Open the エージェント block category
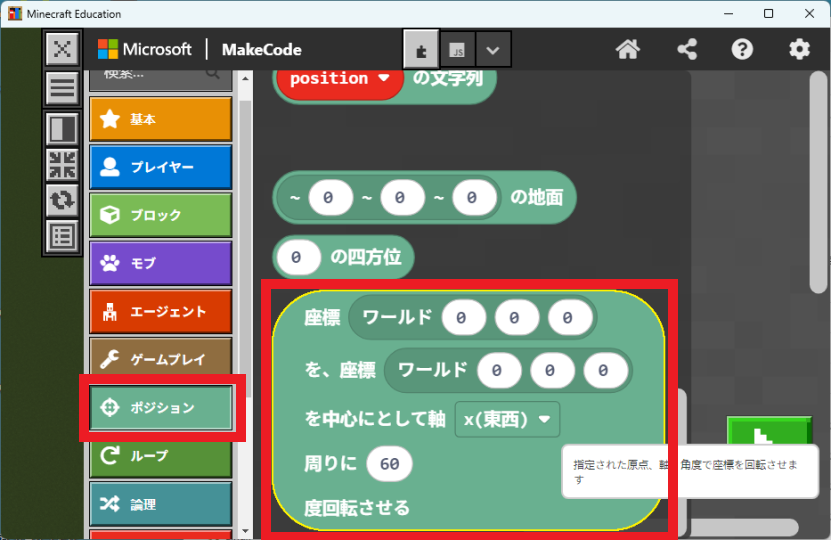 pyautogui.click(x=161, y=311)
